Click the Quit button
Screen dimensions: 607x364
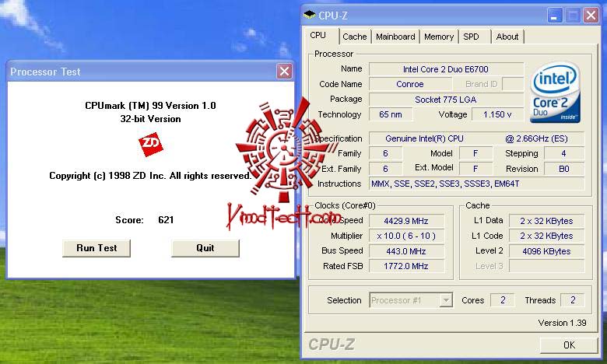coord(205,248)
